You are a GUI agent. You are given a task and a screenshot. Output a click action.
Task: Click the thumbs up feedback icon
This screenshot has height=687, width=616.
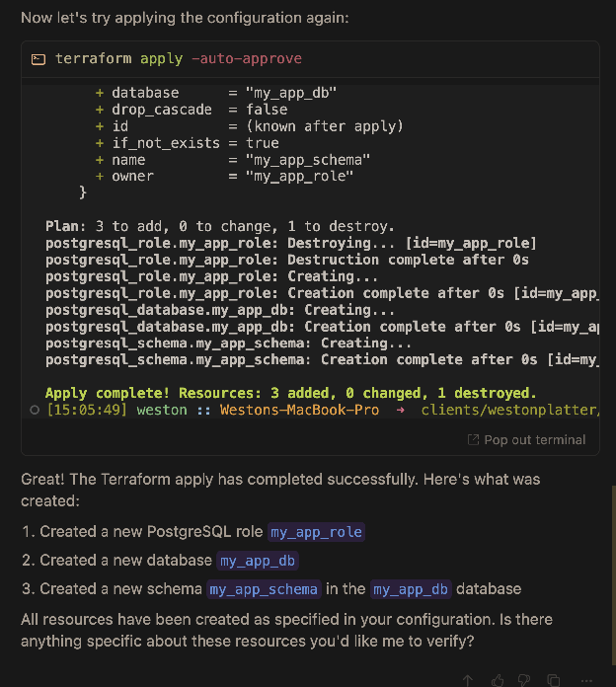(498, 680)
